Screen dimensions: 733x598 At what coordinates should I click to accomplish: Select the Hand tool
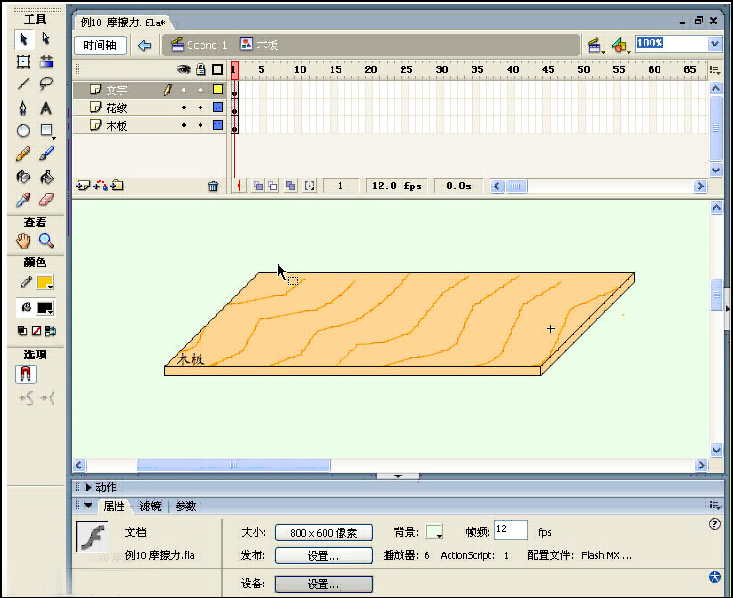point(23,241)
